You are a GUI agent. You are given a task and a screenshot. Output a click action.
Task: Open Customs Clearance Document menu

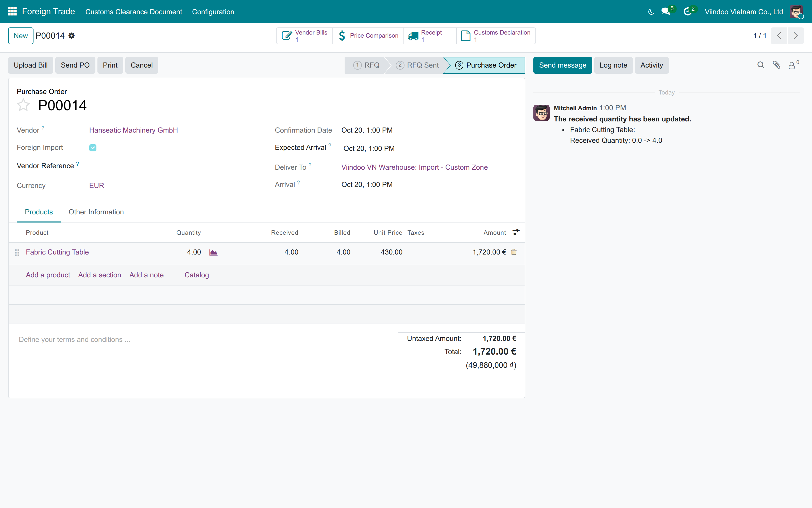coord(133,12)
